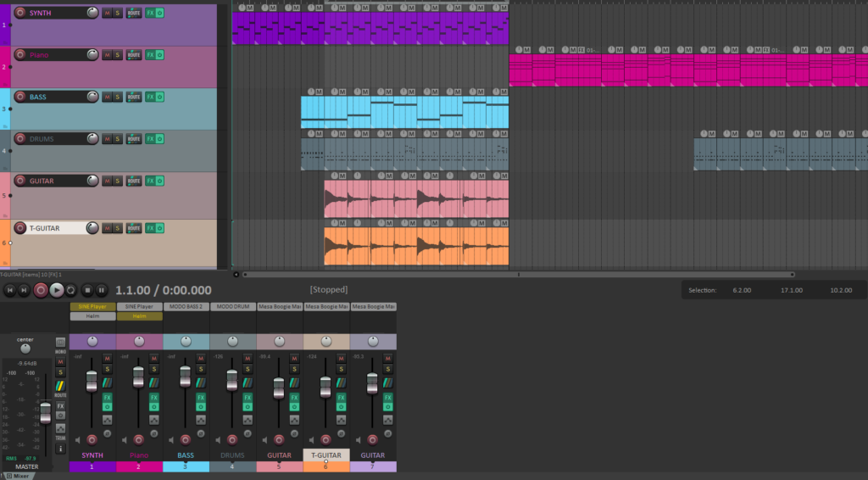Click the transport Pause button
This screenshot has width=868, height=480.
point(101,290)
